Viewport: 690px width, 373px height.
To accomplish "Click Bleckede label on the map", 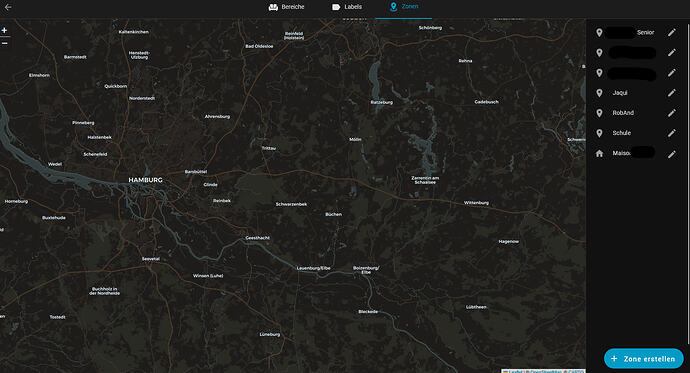I will tap(368, 312).
